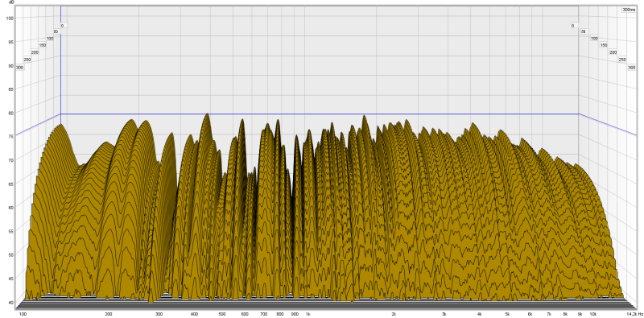Select the 1k frequency axis label
The height and width of the screenshot is (318, 644).
click(x=308, y=314)
